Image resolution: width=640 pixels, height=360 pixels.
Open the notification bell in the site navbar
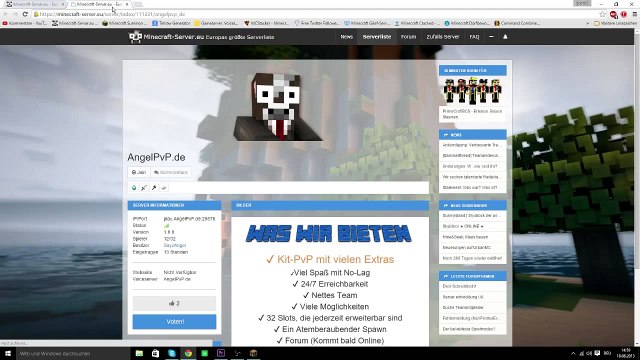click(505, 37)
